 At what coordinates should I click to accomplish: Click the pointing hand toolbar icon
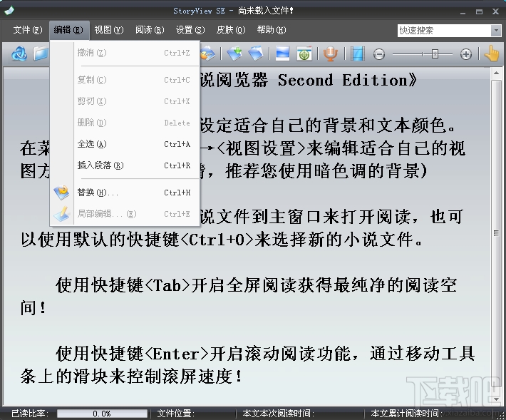coord(492,53)
